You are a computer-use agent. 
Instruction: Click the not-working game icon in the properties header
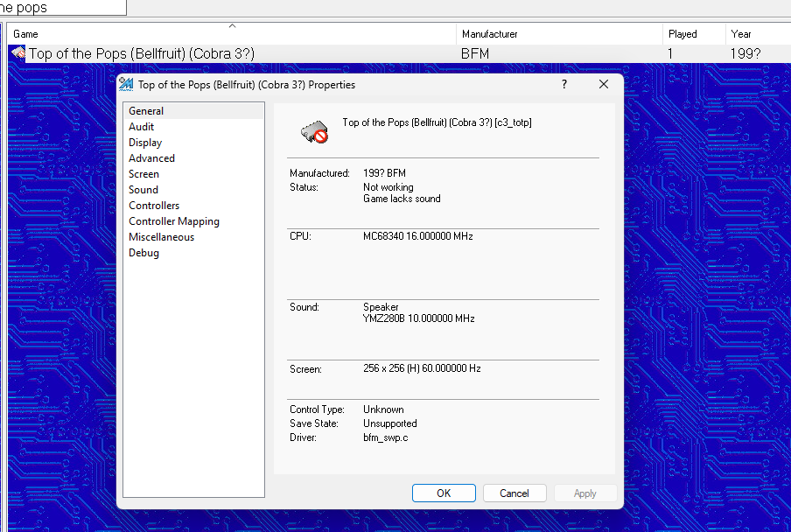(x=314, y=131)
